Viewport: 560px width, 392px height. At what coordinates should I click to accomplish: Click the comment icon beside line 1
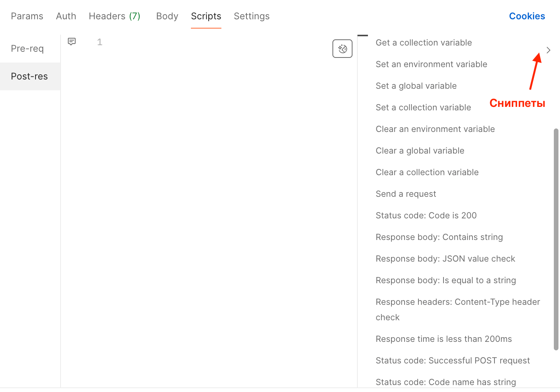click(x=72, y=42)
